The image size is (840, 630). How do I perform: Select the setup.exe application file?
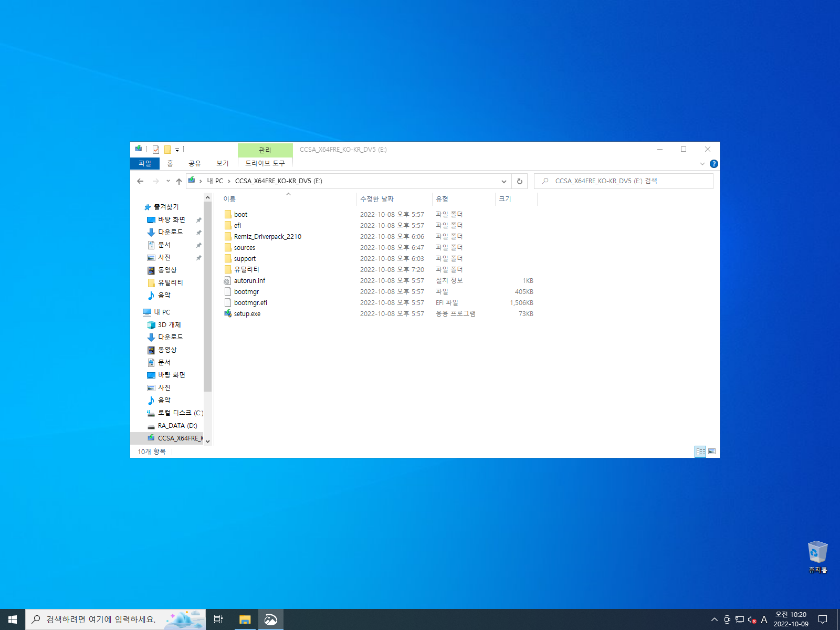pos(247,314)
